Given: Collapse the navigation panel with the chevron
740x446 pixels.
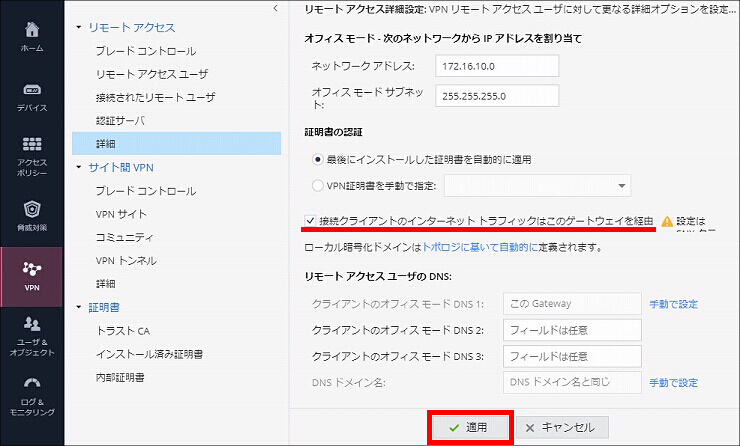Looking at the screenshot, I should coord(276,8).
